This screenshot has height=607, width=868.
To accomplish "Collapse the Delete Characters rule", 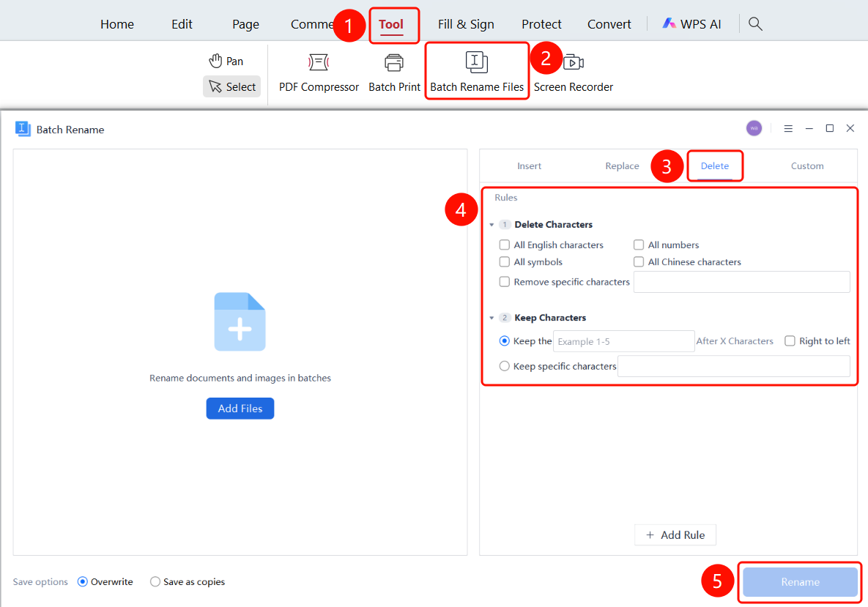I will (x=492, y=225).
